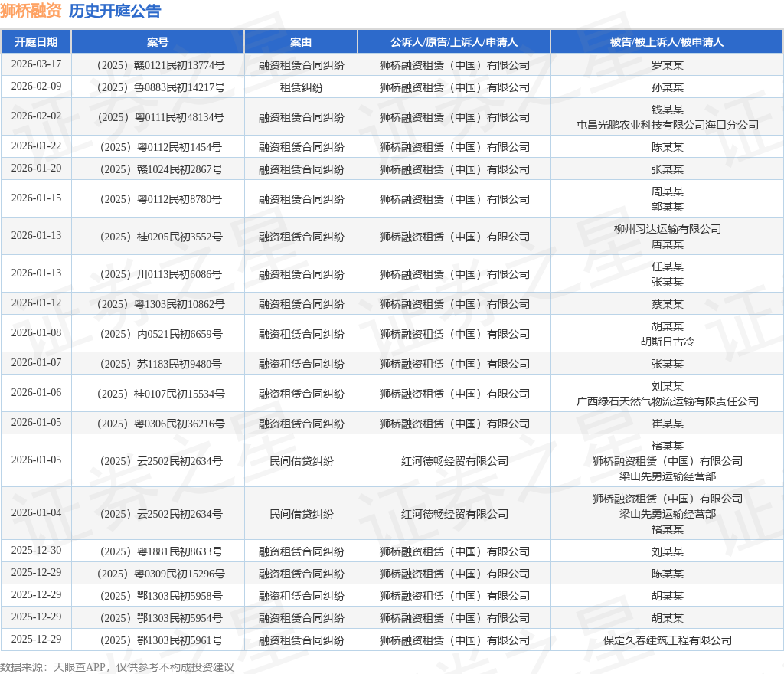Click defendant 罗某某
Screen dimensions: 784x674
667,66
